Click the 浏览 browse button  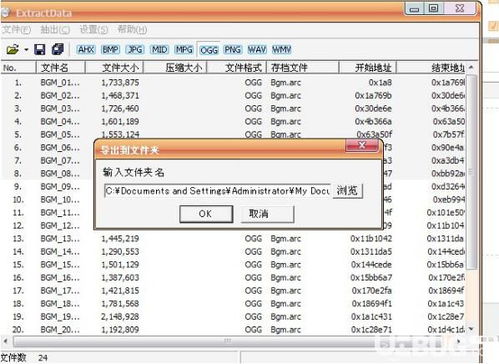[x=347, y=191]
